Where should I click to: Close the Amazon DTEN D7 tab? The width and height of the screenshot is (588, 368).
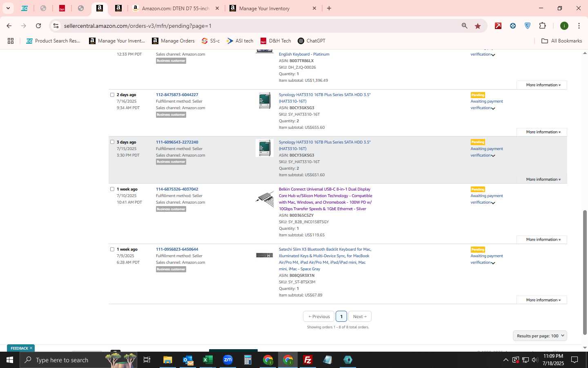pos(217,8)
